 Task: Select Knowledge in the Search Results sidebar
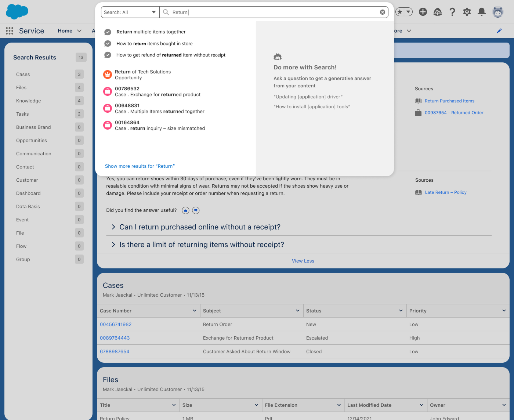pos(29,101)
